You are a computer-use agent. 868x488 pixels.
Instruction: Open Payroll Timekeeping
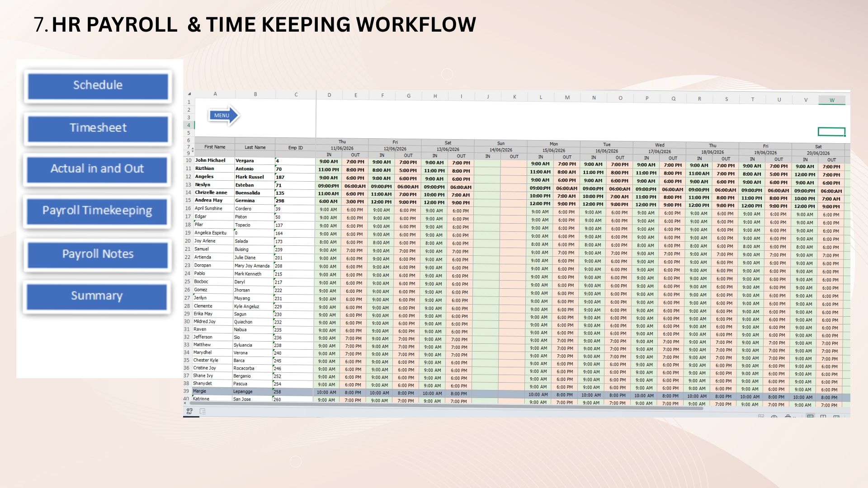[97, 211]
